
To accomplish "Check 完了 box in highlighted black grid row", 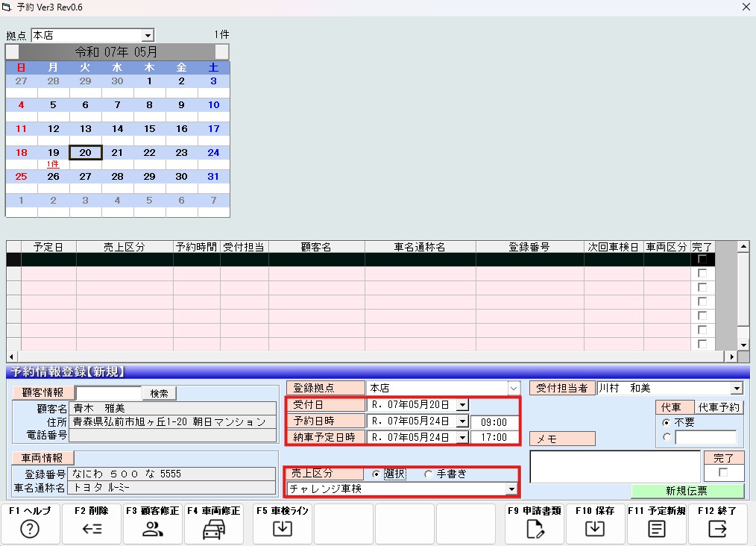I will 702,260.
